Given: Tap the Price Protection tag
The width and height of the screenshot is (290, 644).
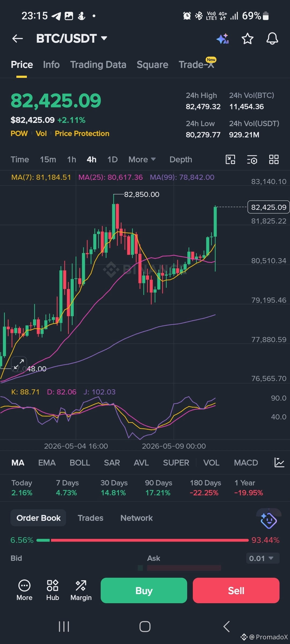Looking at the screenshot, I should pyautogui.click(x=82, y=133).
